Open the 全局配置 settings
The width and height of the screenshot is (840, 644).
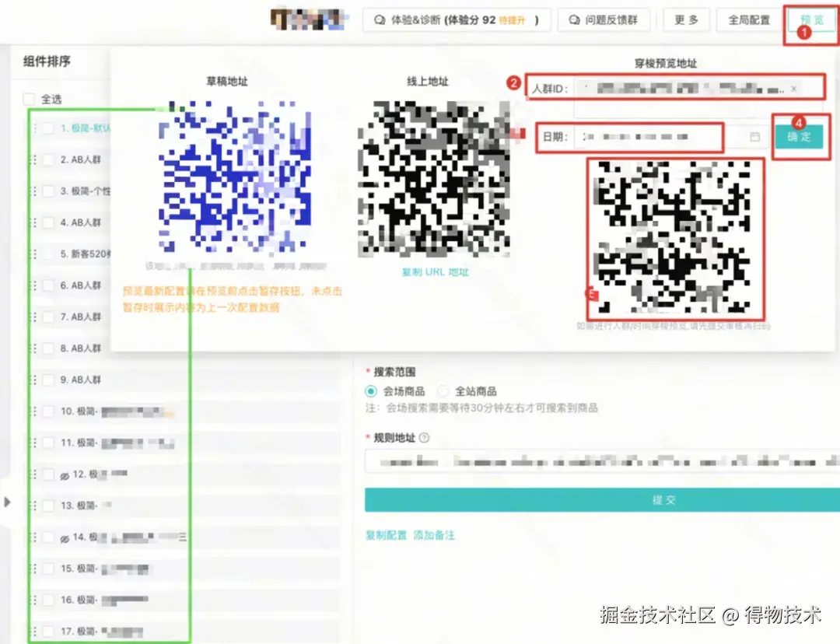tap(748, 20)
